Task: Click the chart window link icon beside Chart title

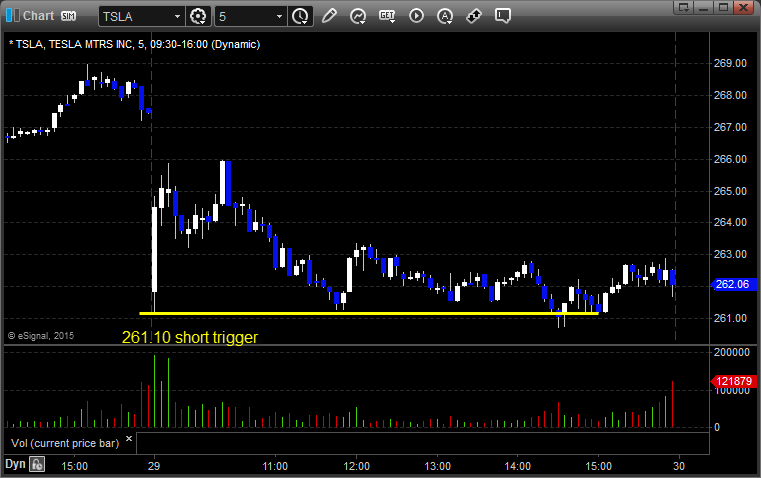Action: 12,16
